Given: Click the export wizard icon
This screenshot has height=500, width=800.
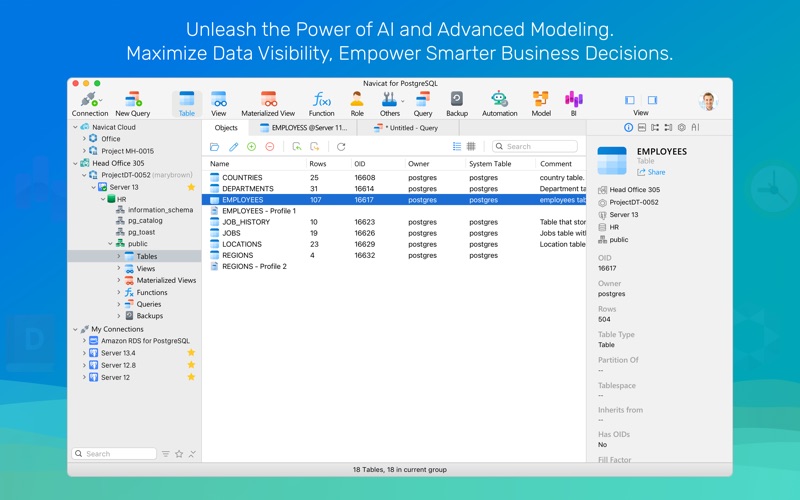Looking at the screenshot, I should (315, 147).
